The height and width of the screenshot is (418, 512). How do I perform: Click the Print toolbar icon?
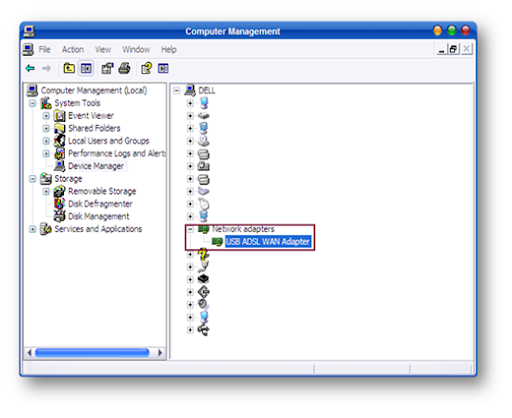[125, 68]
